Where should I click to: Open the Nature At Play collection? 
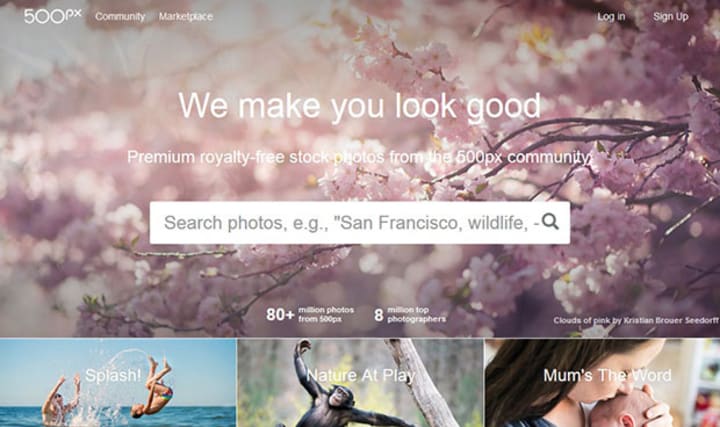click(x=360, y=383)
